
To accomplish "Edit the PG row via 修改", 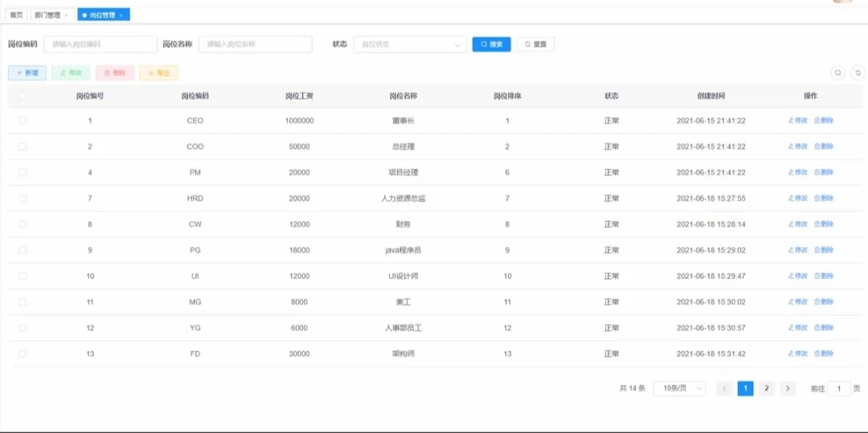I will 798,250.
